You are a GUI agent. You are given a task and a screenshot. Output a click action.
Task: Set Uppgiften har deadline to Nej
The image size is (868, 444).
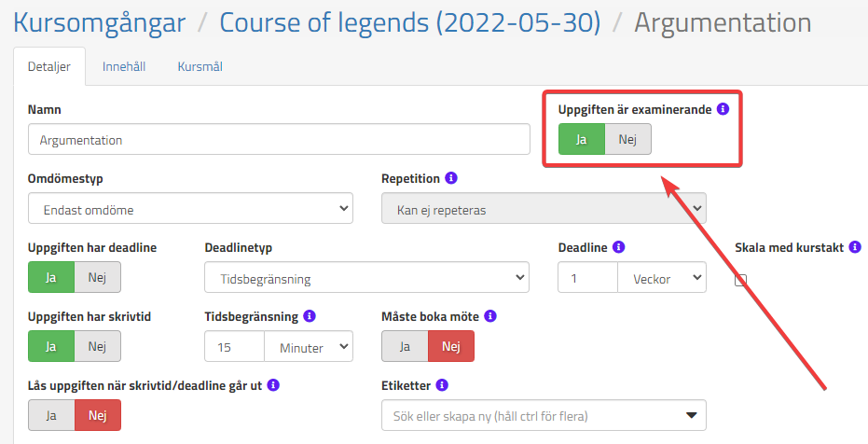(x=97, y=277)
